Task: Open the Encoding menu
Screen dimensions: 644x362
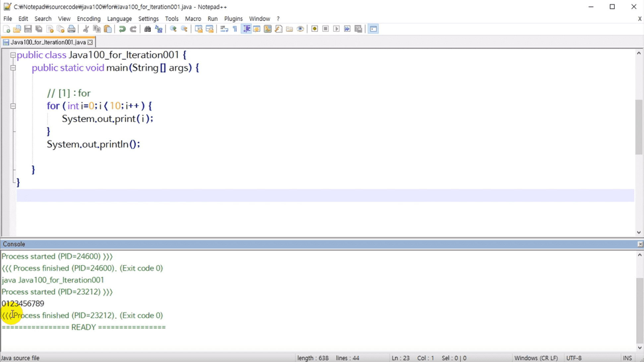Action: pyautogui.click(x=88, y=19)
